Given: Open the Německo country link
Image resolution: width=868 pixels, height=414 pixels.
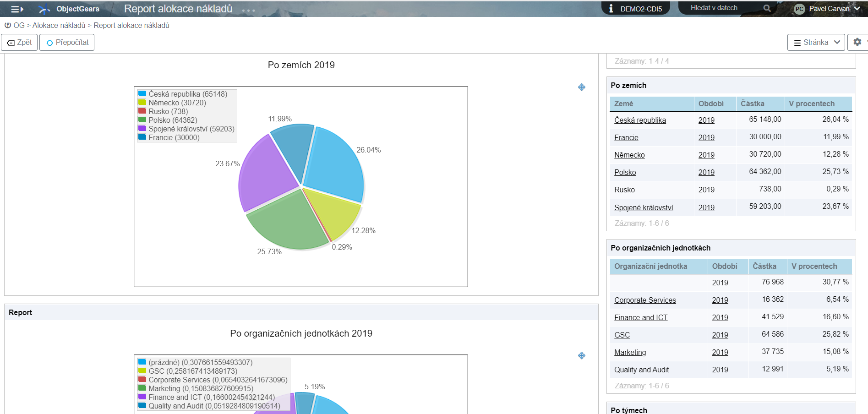Looking at the screenshot, I should click(629, 155).
